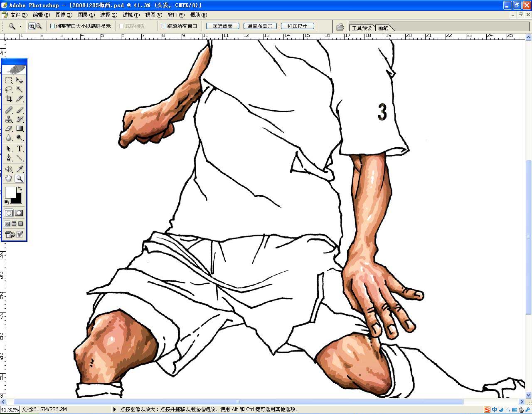This screenshot has width=532, height=414.
Task: Select the Magic Wand tool
Action: (x=20, y=89)
